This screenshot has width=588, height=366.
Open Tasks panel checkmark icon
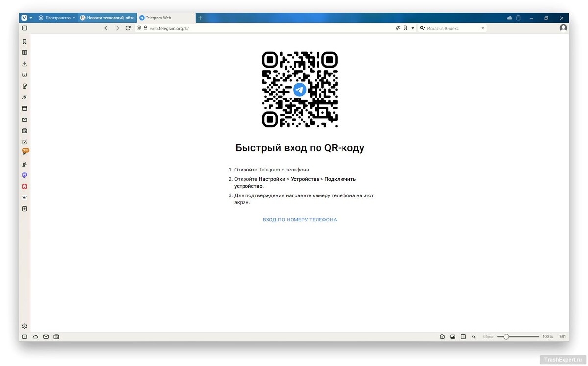[24, 142]
